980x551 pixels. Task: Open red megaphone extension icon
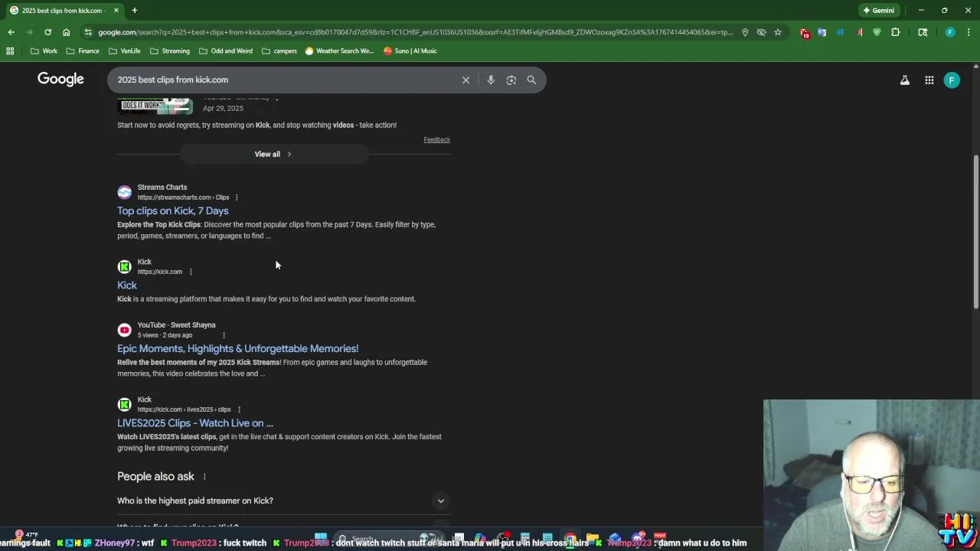pos(858,32)
